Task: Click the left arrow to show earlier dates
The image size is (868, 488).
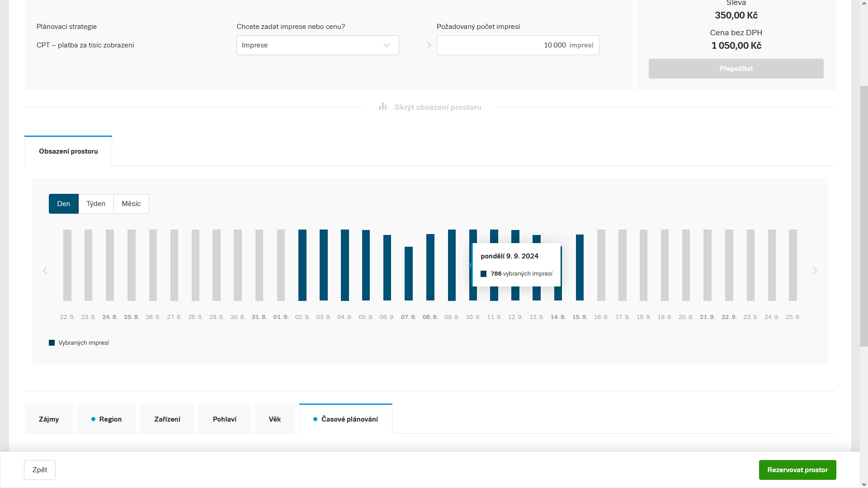Action: pos(45,271)
